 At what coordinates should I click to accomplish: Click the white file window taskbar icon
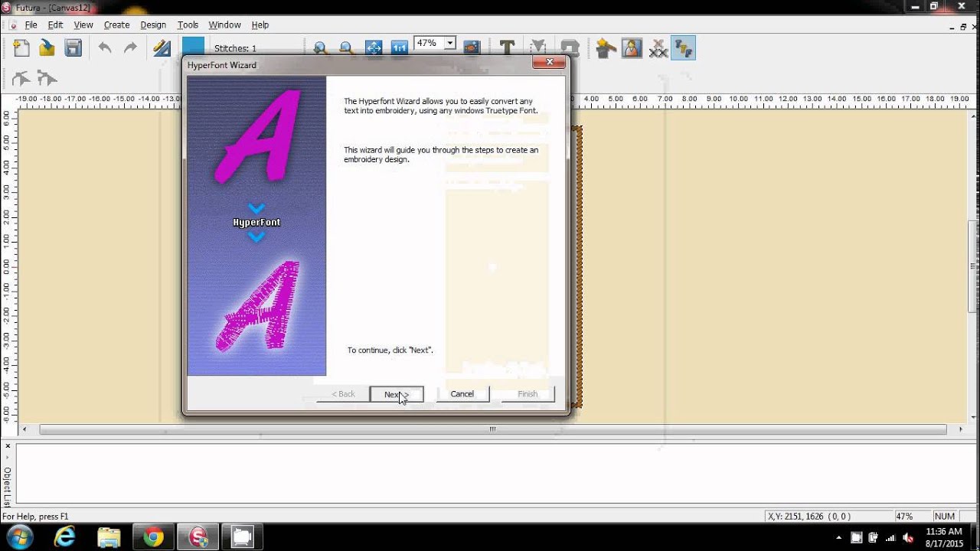242,537
